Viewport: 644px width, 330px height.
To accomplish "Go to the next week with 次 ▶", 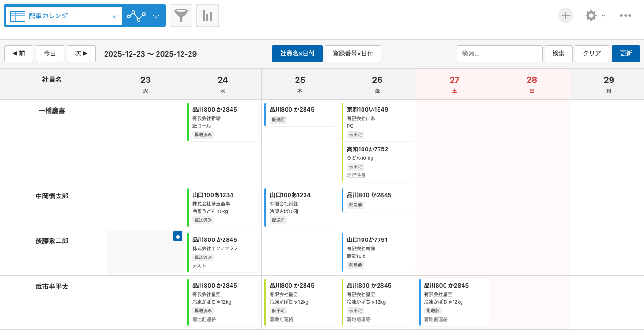I will pyautogui.click(x=82, y=54).
